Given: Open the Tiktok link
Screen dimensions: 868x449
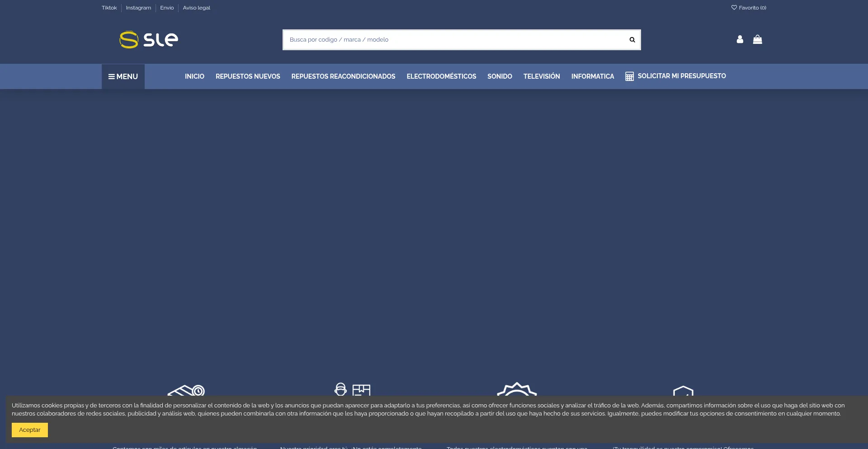Looking at the screenshot, I should click(x=109, y=8).
